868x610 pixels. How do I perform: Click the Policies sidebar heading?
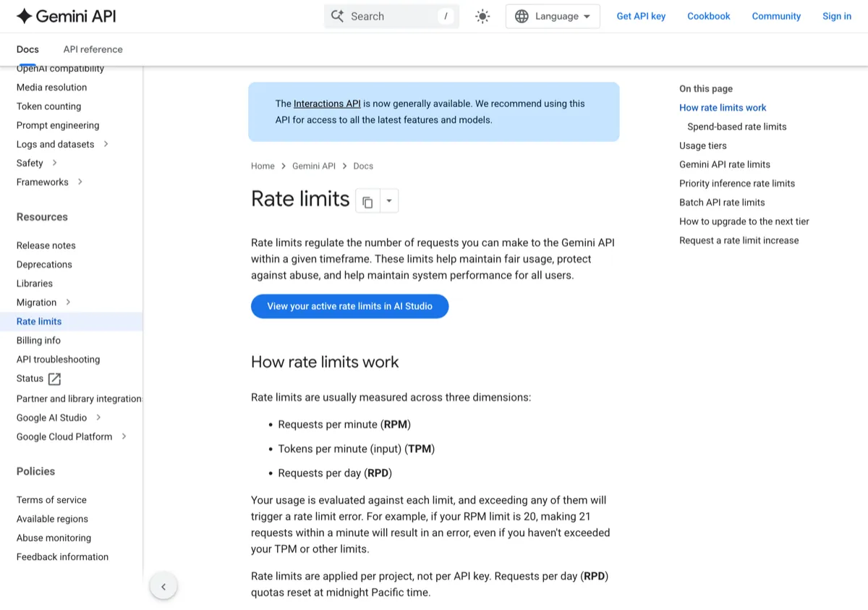click(35, 471)
